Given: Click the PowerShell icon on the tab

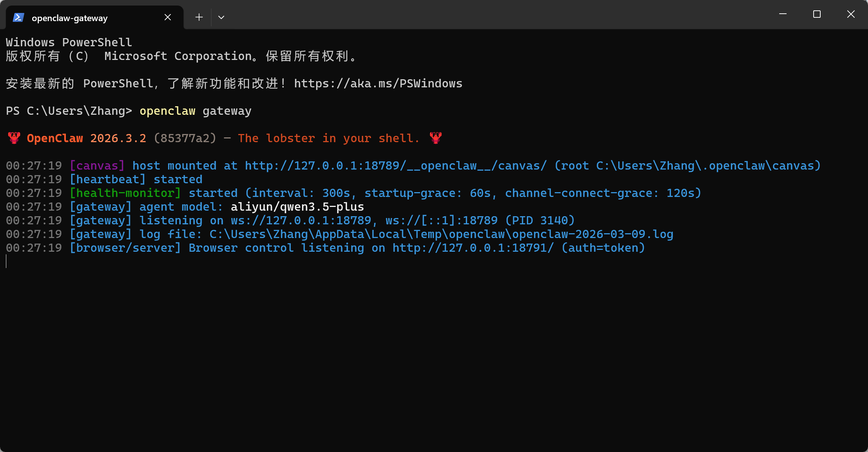Looking at the screenshot, I should pos(18,17).
